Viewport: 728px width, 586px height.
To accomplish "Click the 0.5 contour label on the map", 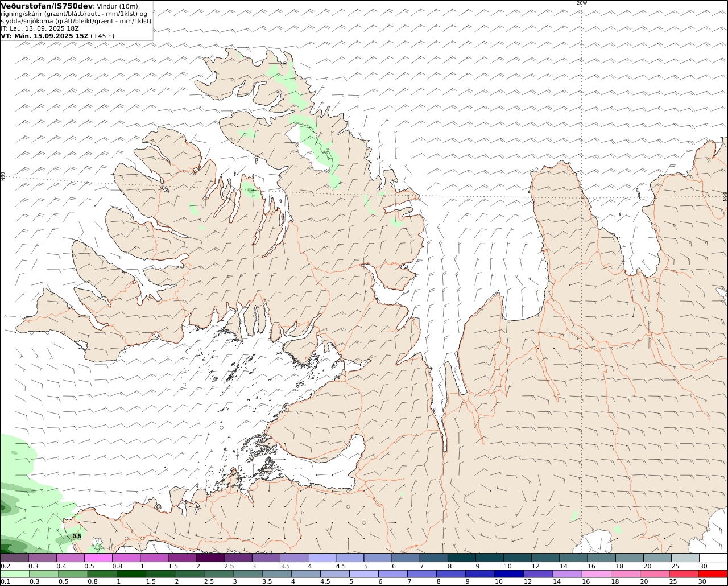I will 77,537.
